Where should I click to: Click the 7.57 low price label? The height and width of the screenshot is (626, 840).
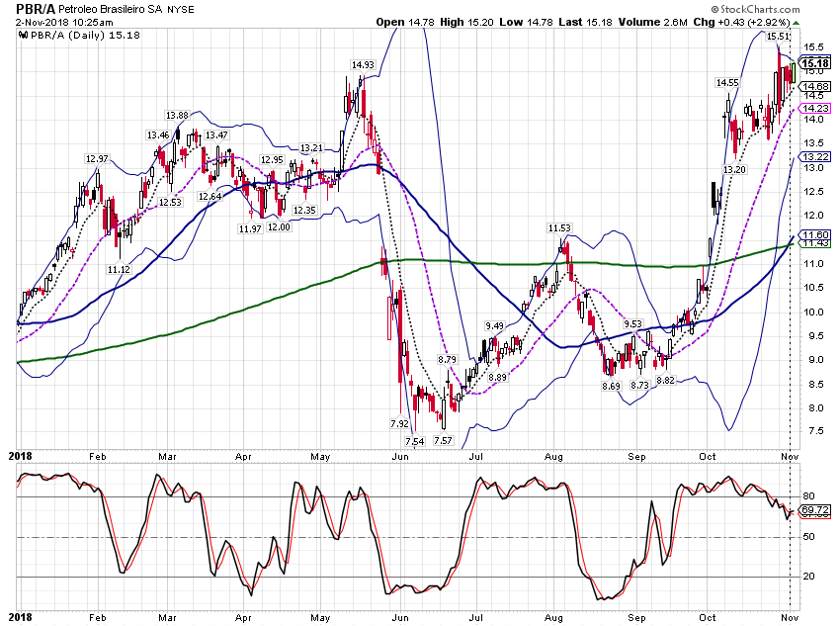[x=443, y=440]
